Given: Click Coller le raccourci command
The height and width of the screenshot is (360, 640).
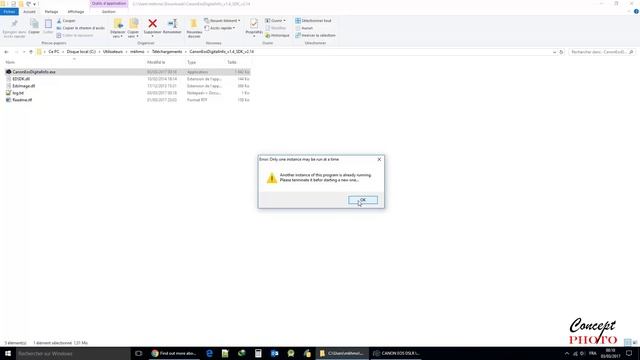Looking at the screenshot, I should pos(75,36).
